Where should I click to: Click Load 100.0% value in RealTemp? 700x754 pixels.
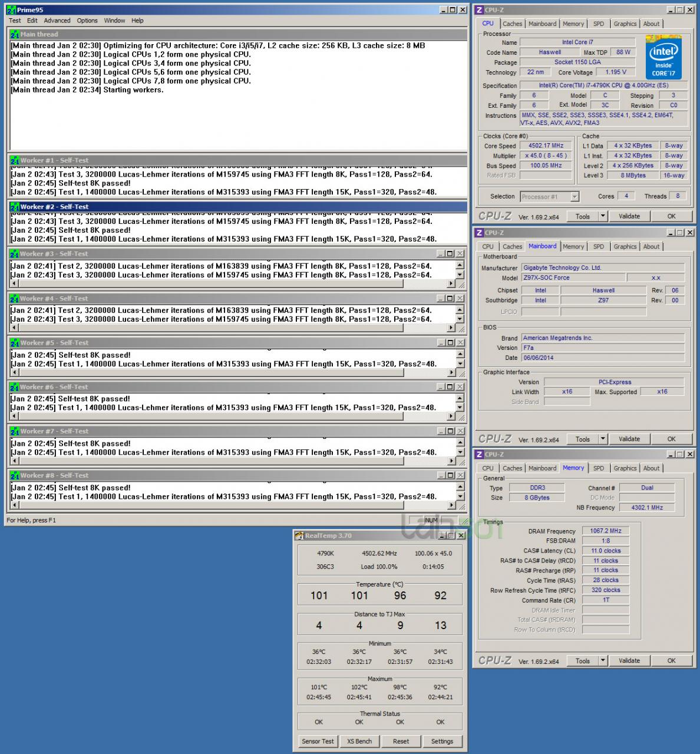(x=379, y=567)
